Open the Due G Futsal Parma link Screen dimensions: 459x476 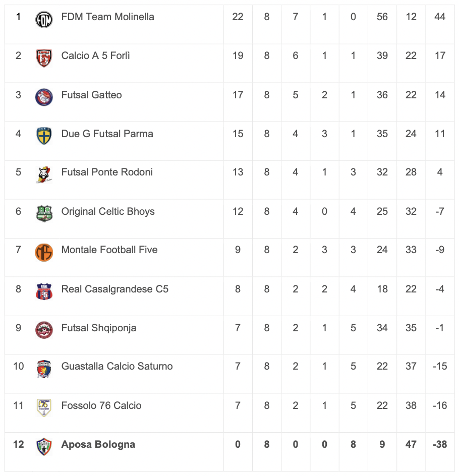pyautogui.click(x=107, y=134)
